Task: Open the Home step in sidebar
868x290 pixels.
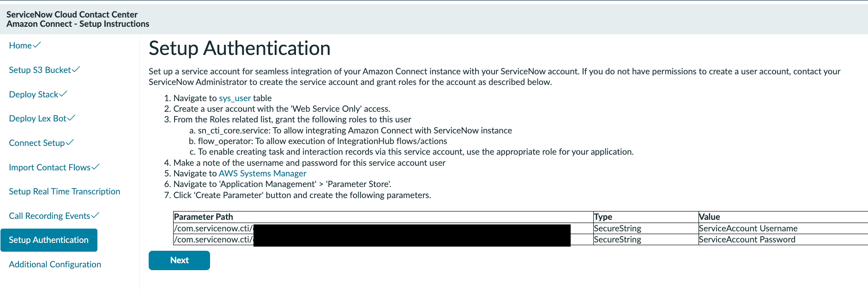Action: 20,45
